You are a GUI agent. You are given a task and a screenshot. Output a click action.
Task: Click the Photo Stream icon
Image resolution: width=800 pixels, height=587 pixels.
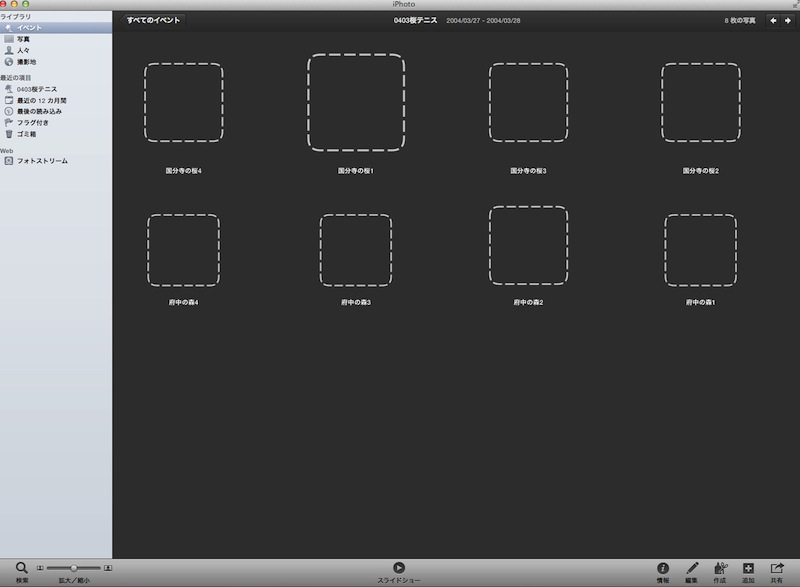click(x=9, y=161)
